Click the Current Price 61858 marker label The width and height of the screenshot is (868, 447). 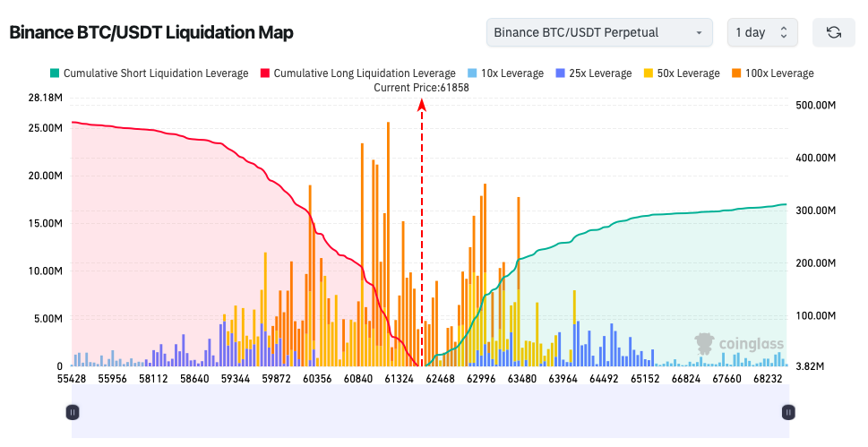pyautogui.click(x=421, y=88)
